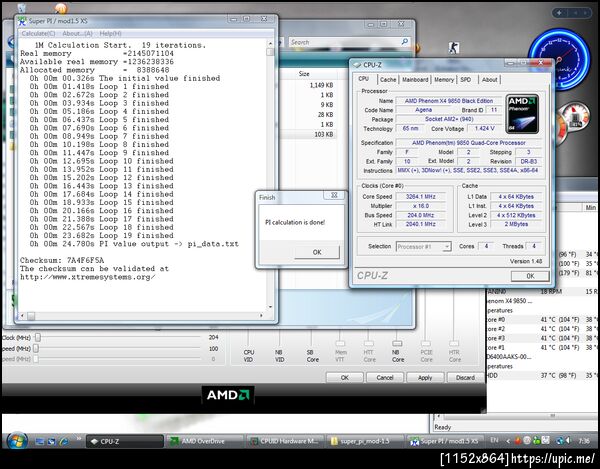Image resolution: width=600 pixels, height=469 pixels.
Task: Open the Help(H) menu in Super PI
Action: (x=110, y=34)
